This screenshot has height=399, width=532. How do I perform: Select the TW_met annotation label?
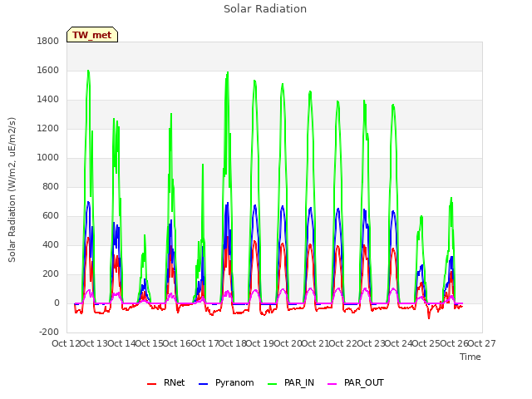click(x=92, y=35)
